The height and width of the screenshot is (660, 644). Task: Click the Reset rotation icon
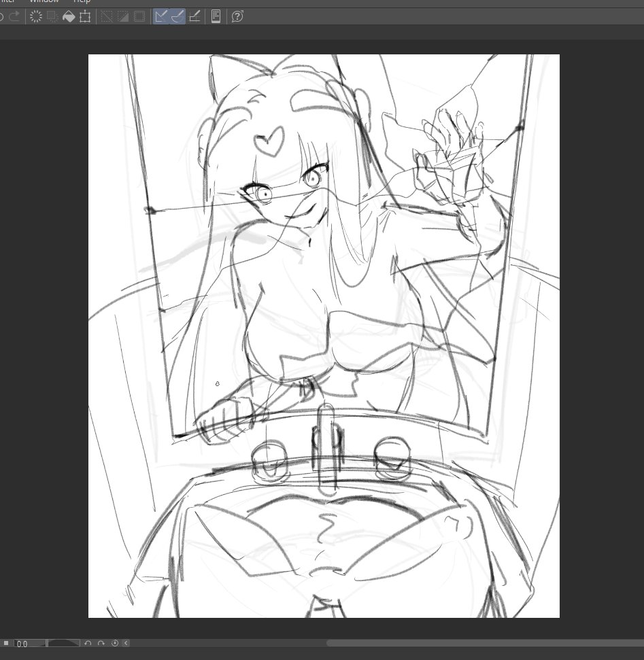pos(114,643)
